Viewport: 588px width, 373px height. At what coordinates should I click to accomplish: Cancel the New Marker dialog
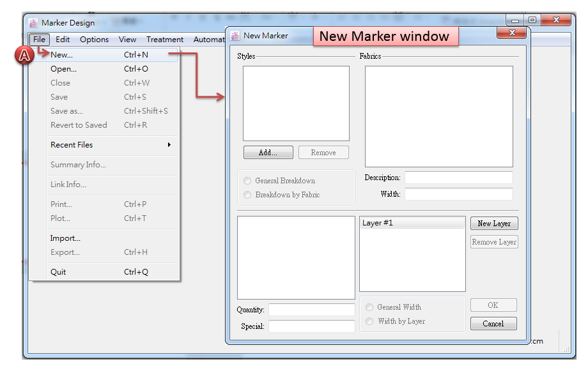(493, 324)
